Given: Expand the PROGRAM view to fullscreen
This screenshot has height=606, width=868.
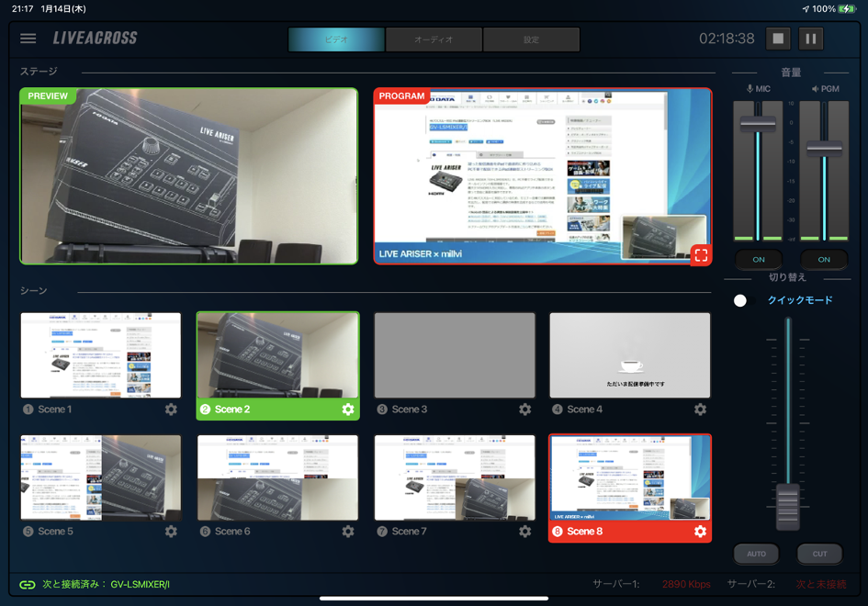Looking at the screenshot, I should coord(700,255).
